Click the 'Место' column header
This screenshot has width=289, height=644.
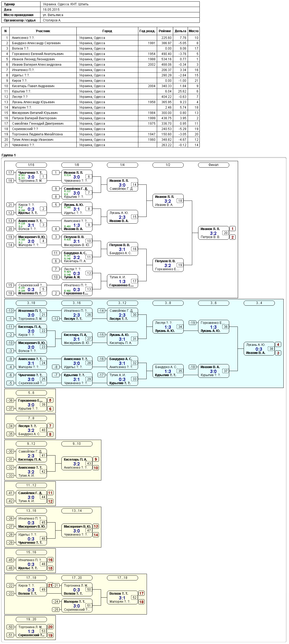pyautogui.click(x=194, y=31)
